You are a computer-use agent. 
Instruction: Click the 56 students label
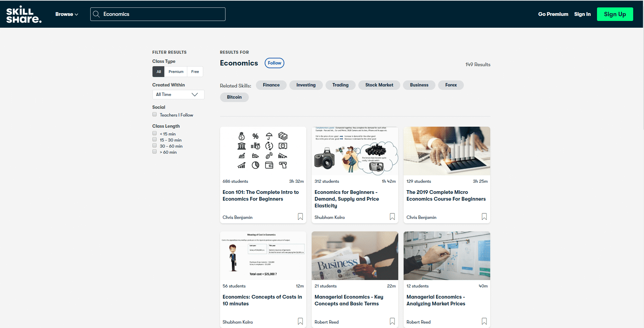tap(234, 286)
